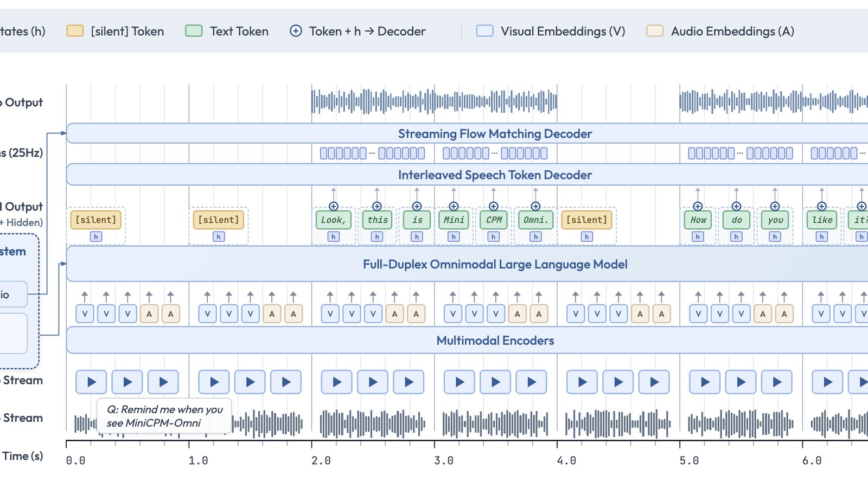Screen dimensions: 868x488
Task: Click the Text Token legend color swatch
Action: [x=194, y=31]
